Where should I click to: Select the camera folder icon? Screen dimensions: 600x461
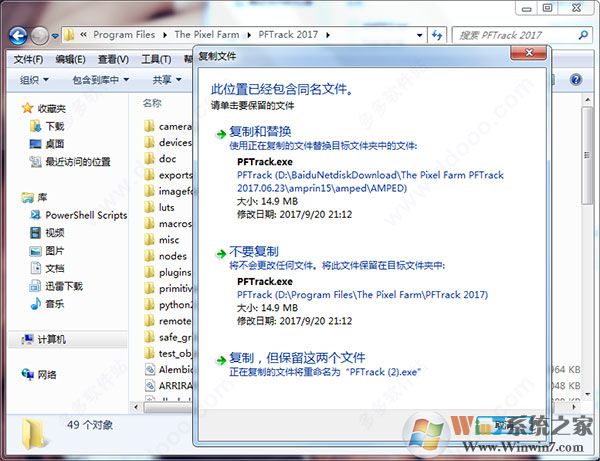tap(149, 126)
